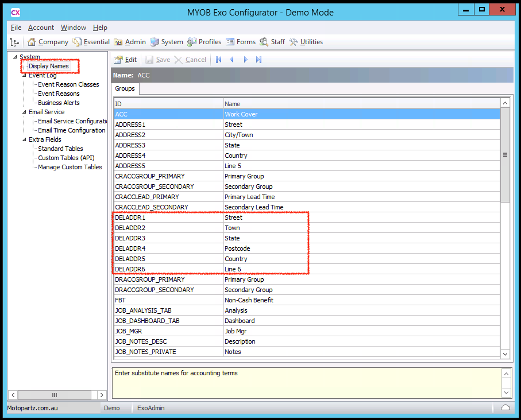The width and height of the screenshot is (521, 420).
Task: Select the ADDRESS1 row
Action: [x=307, y=125]
